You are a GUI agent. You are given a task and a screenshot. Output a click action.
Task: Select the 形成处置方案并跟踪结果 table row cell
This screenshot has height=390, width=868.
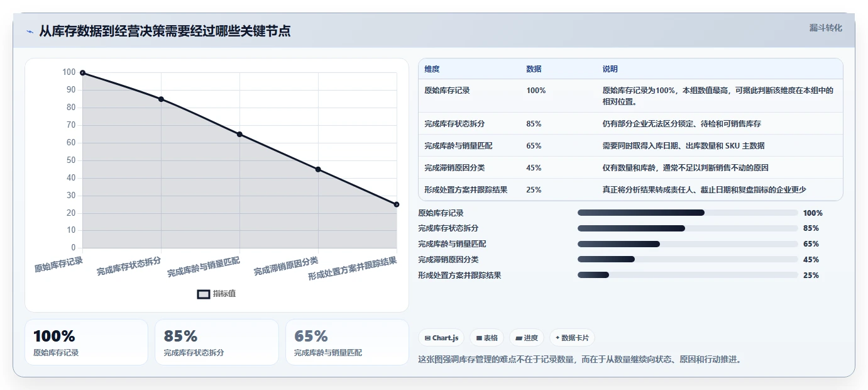click(466, 190)
